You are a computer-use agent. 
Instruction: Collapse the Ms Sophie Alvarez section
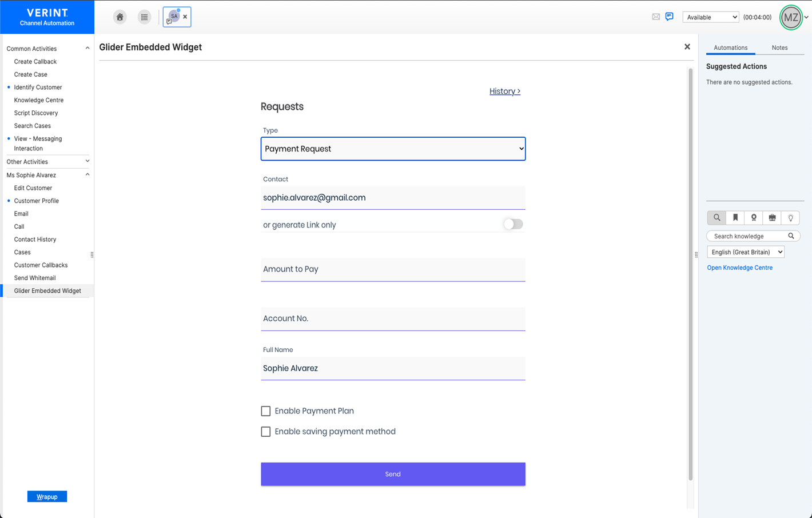click(x=87, y=175)
